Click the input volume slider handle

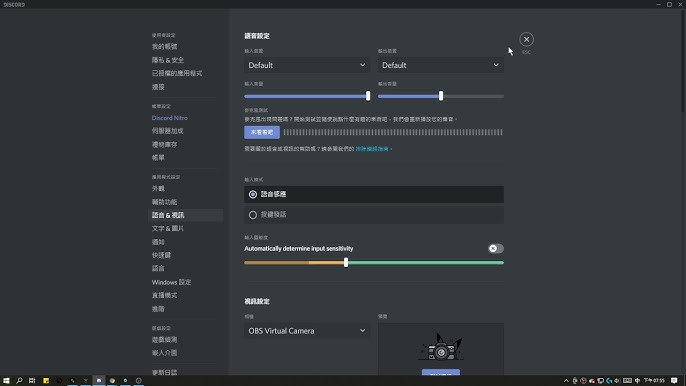click(368, 96)
